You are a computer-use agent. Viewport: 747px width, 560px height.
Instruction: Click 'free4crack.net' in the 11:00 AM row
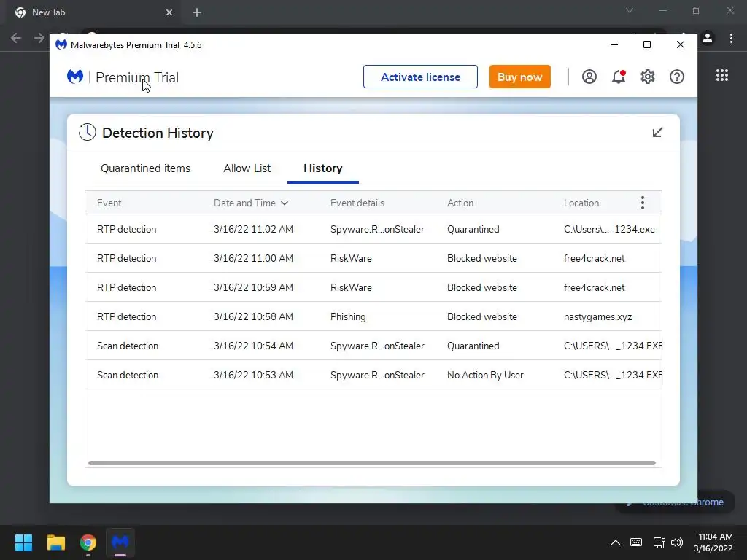pos(594,258)
